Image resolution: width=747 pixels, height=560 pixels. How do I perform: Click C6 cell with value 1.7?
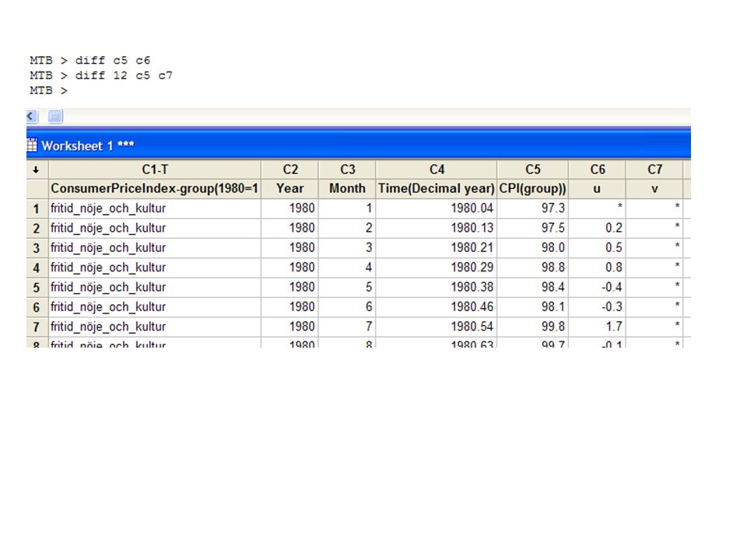(x=597, y=327)
